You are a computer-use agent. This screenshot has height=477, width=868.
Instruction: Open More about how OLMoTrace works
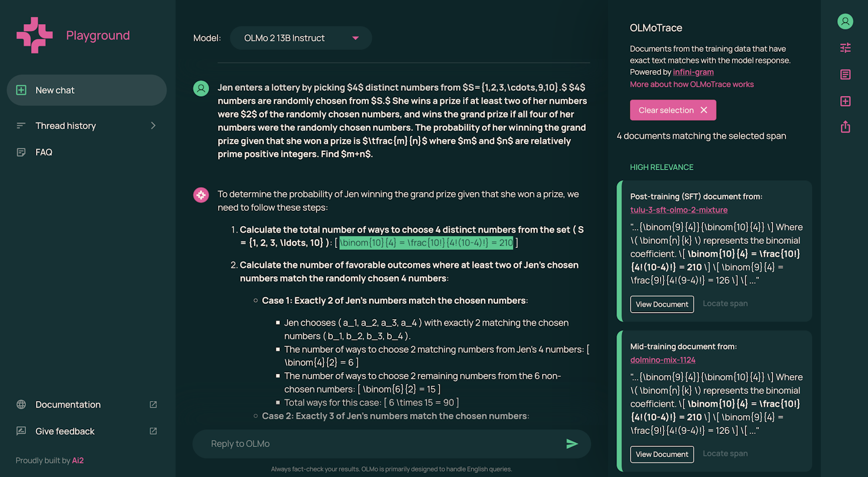(x=692, y=84)
